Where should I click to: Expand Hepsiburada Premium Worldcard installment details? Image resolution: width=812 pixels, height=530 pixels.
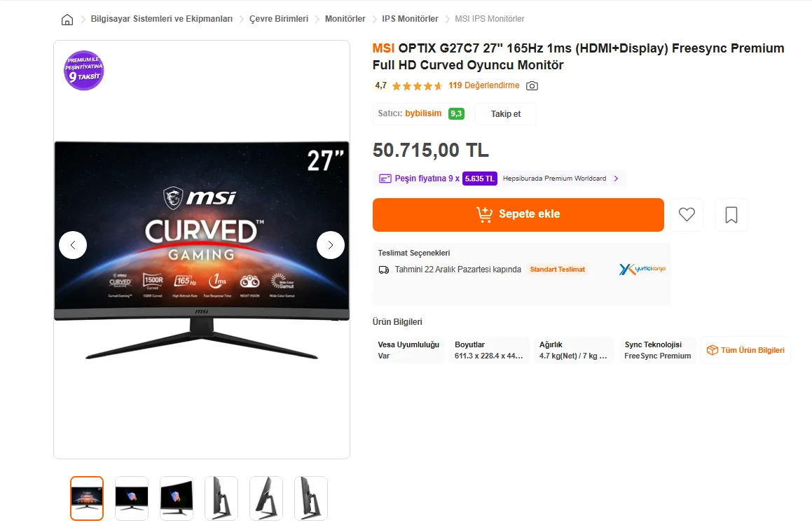[x=617, y=179]
